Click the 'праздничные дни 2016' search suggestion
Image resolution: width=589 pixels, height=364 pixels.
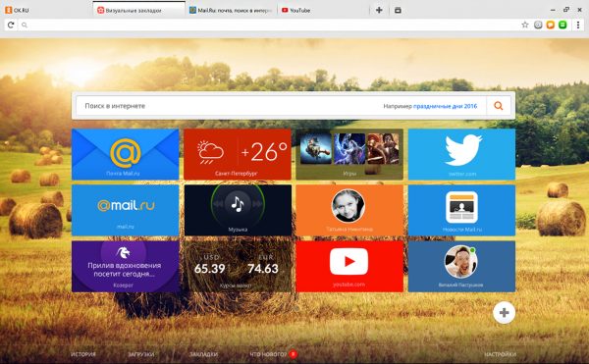click(445, 106)
